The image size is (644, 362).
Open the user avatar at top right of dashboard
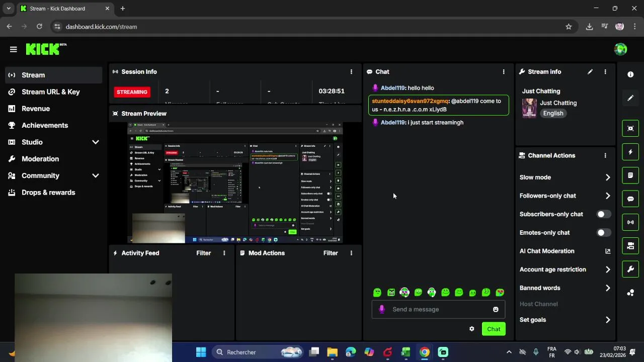point(620,49)
